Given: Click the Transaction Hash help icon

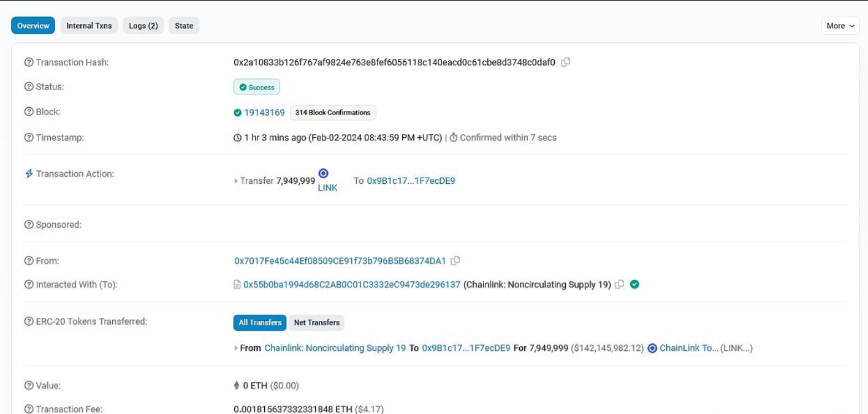Looking at the screenshot, I should point(29,62).
